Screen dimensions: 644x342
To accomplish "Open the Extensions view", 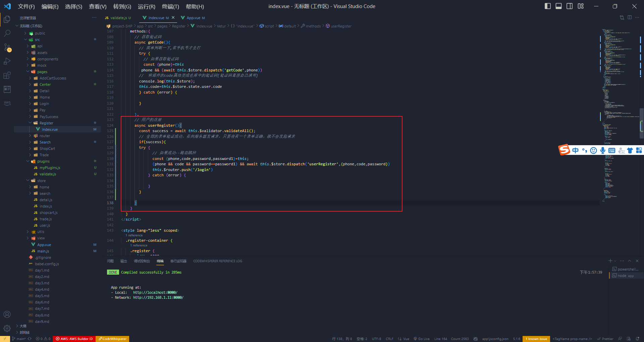I will (x=7, y=75).
